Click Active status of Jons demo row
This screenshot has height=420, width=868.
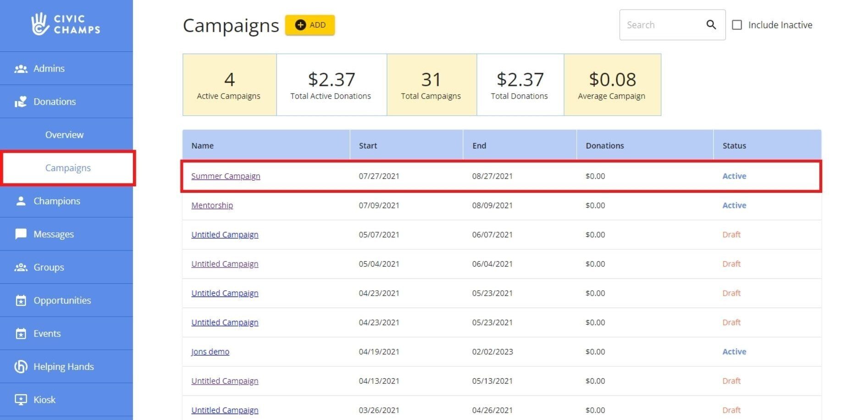[734, 352]
